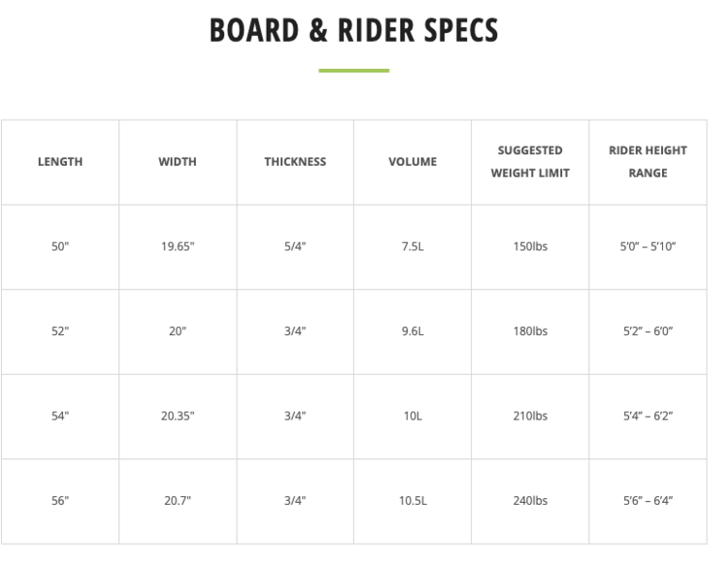Click the green underline below the heading

(x=354, y=71)
